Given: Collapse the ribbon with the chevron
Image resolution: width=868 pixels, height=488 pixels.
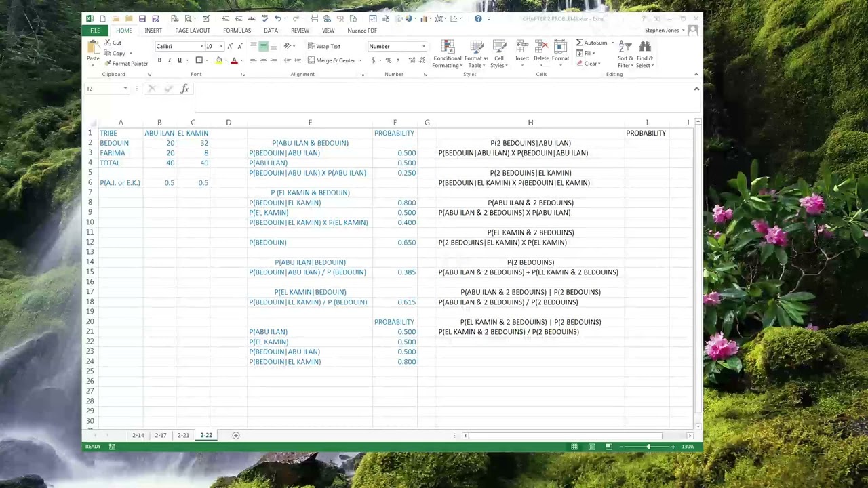Looking at the screenshot, I should (696, 74).
